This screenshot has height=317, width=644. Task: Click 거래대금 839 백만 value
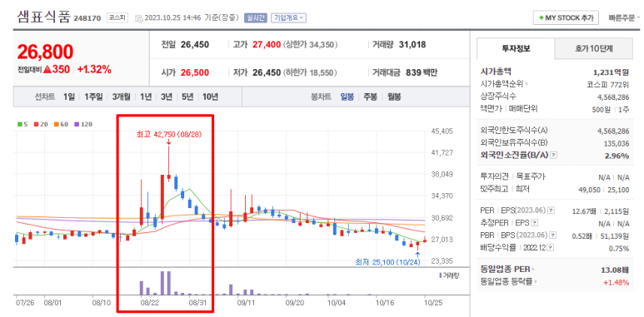point(422,73)
